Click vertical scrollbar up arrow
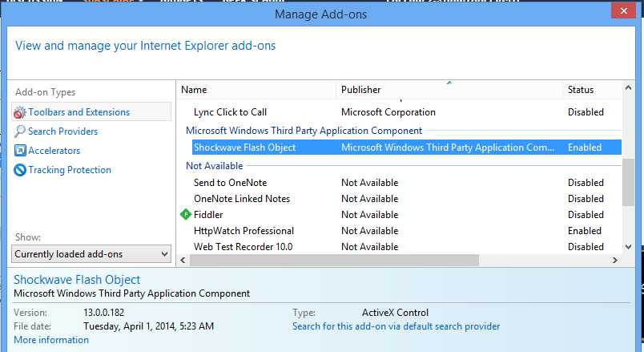644x352 pixels. click(x=628, y=87)
